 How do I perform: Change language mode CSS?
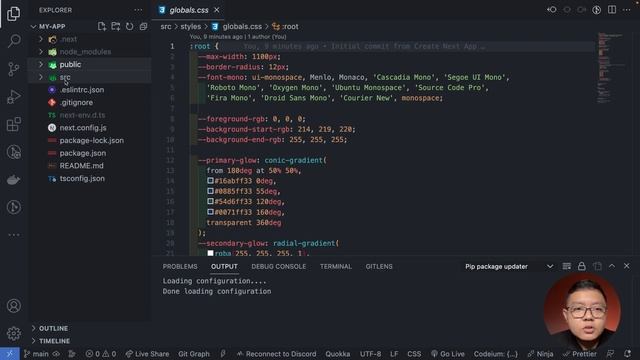pyautogui.click(x=414, y=354)
